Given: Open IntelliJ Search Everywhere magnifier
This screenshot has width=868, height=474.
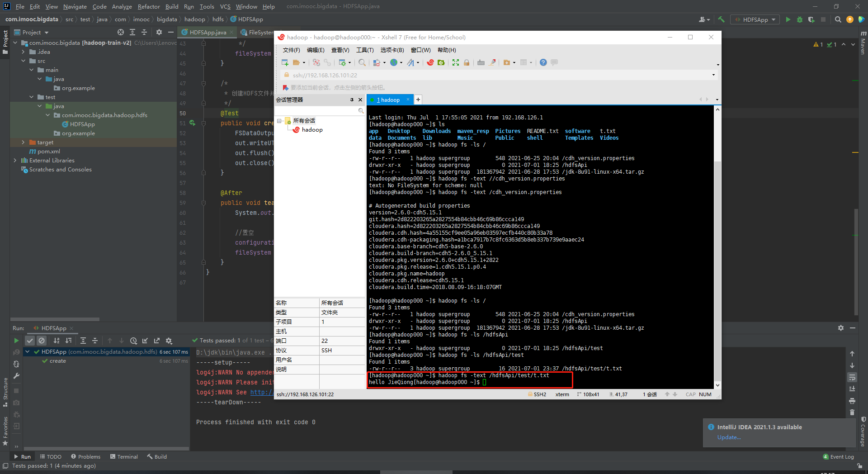Looking at the screenshot, I should click(838, 19).
